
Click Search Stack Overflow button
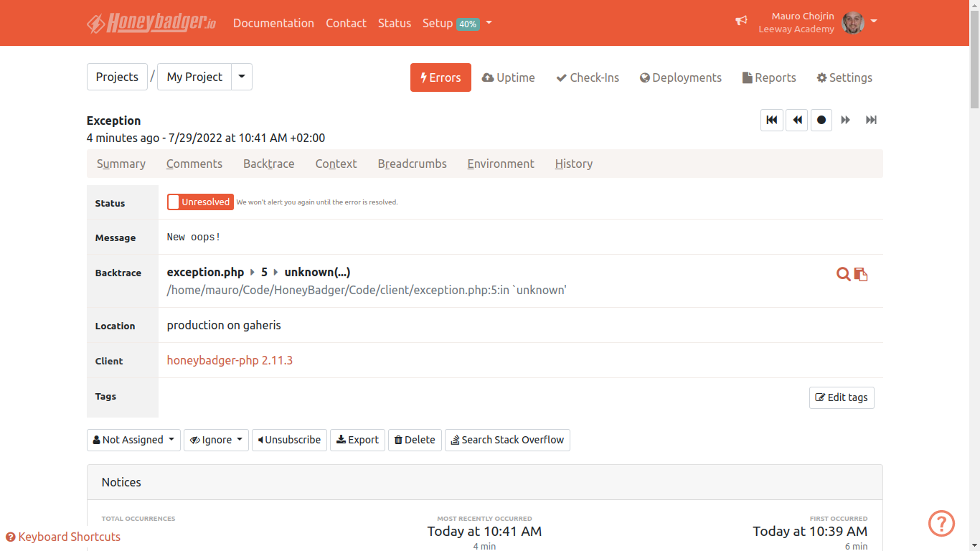[x=507, y=440]
